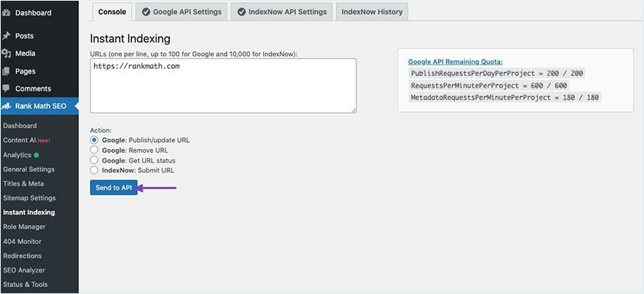The height and width of the screenshot is (294, 644).
Task: Click the Rank Math SEO chart icon
Action: pos(6,106)
